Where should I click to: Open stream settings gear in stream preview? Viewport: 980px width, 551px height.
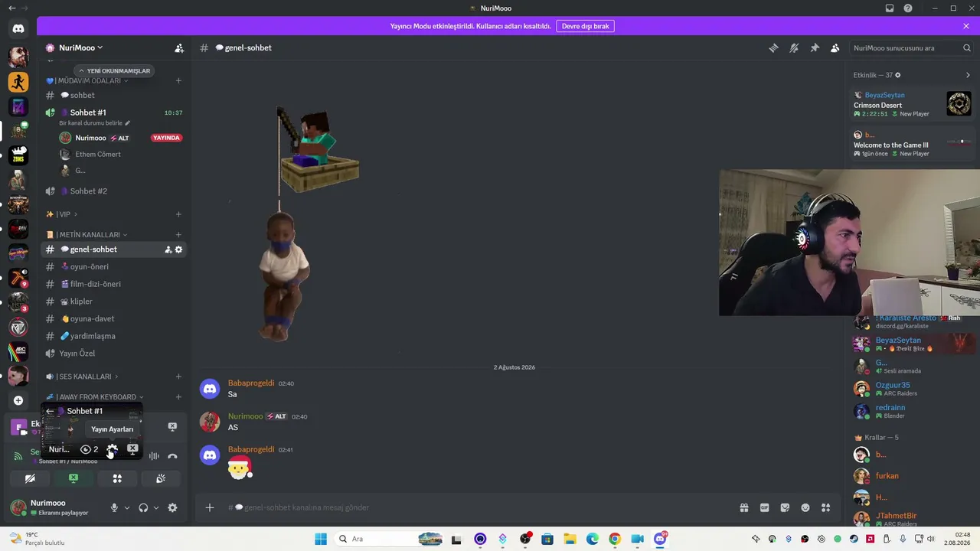pyautogui.click(x=112, y=449)
